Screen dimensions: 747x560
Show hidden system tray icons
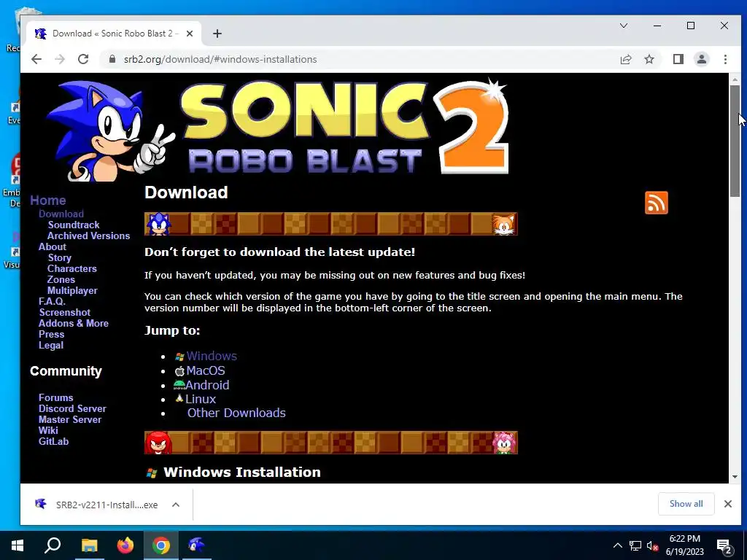617,545
